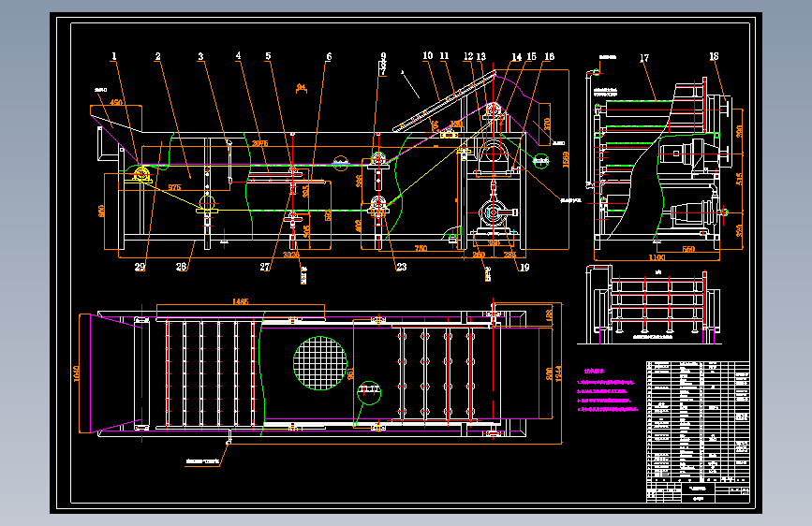This screenshot has height=526, width=812.
Task: Select the 1589 height dimension
Action: click(x=566, y=159)
